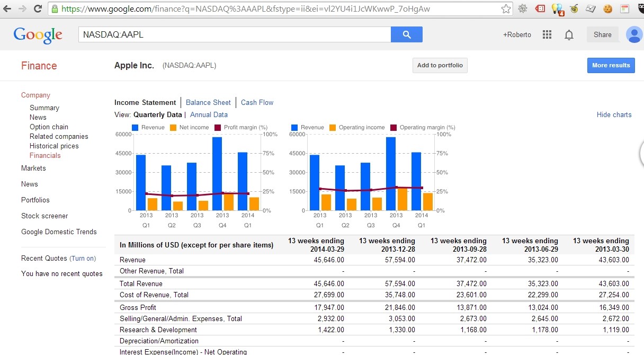Turn on Recent Quotes

tap(83, 259)
